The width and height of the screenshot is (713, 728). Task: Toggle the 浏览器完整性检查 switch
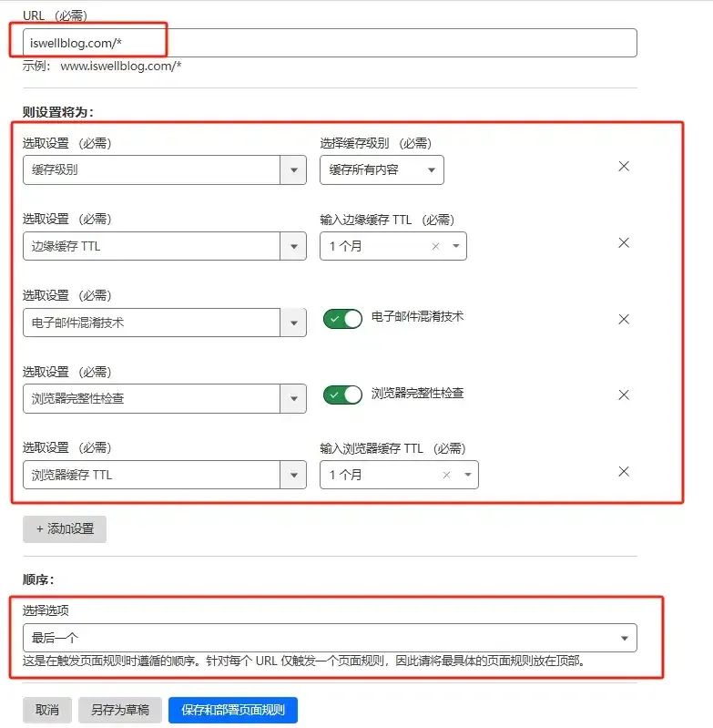tap(342, 395)
